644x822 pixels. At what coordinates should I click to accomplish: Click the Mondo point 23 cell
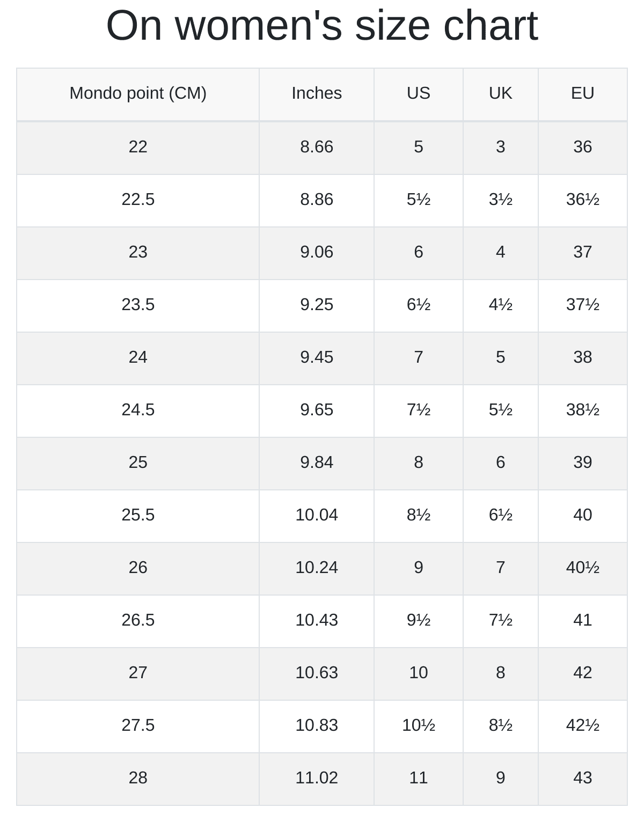point(138,252)
